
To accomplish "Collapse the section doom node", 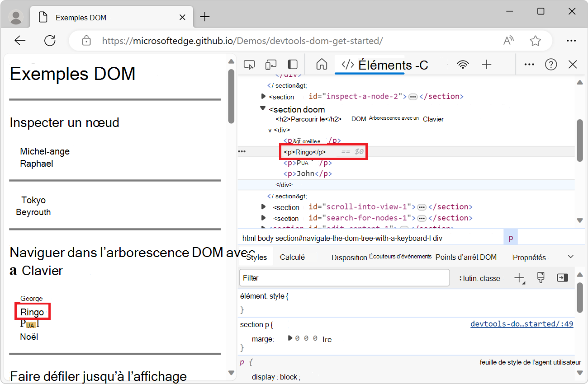I will point(263,108).
